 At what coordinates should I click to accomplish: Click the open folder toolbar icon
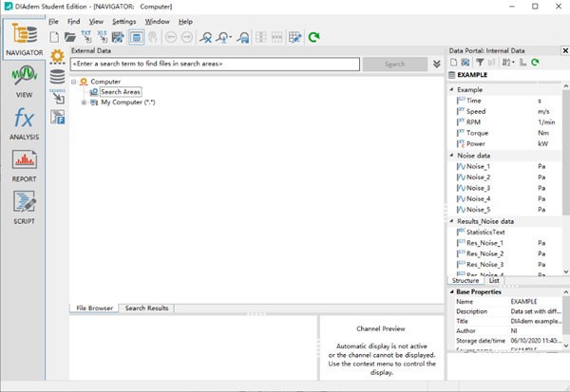click(x=72, y=37)
